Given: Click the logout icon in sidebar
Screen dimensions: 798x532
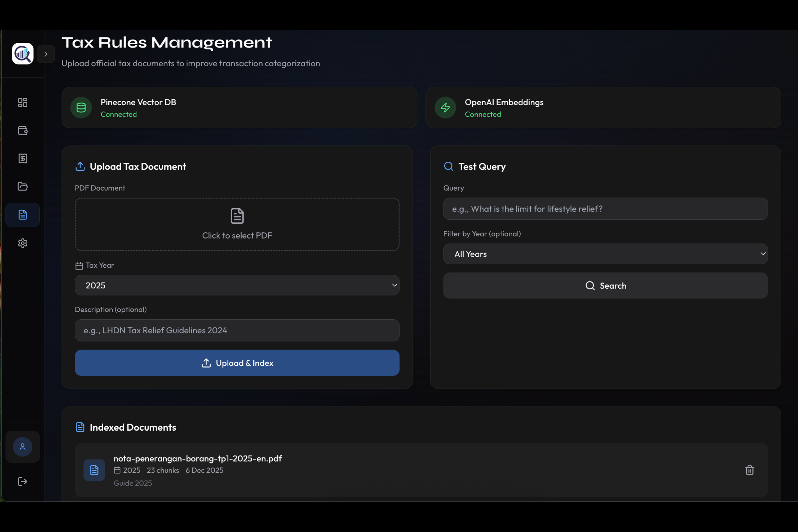Looking at the screenshot, I should click(23, 482).
